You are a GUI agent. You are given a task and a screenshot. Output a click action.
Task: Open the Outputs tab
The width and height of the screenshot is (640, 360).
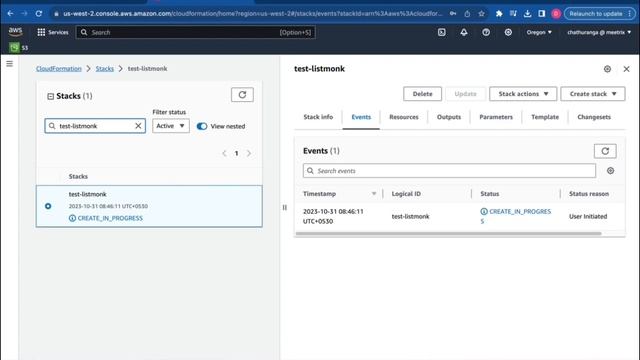[x=449, y=117]
